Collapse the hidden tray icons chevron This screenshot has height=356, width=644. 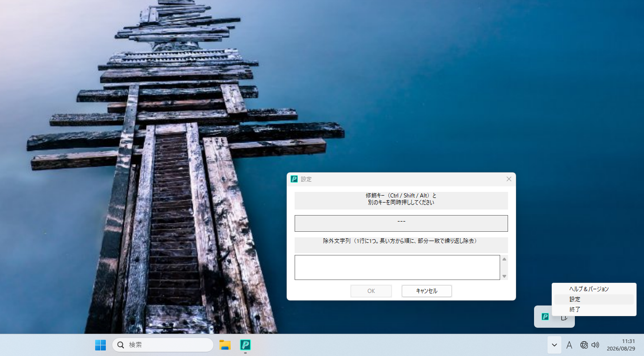(554, 345)
